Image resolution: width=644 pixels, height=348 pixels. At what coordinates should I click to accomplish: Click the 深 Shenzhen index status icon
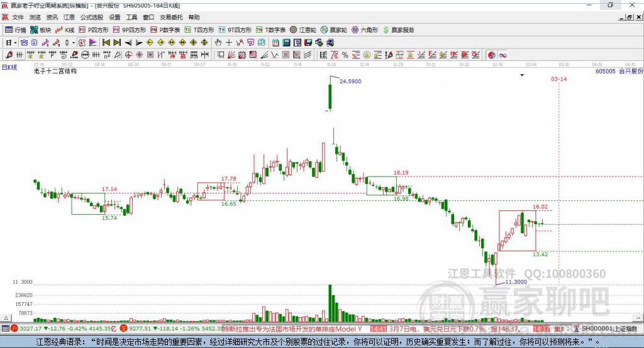click(123, 329)
